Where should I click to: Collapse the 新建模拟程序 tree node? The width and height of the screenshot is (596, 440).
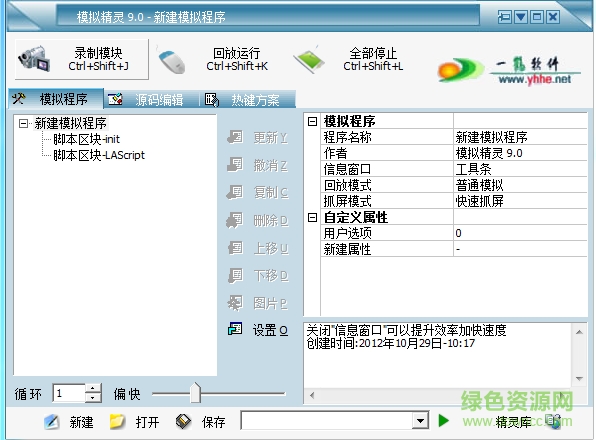pos(23,123)
